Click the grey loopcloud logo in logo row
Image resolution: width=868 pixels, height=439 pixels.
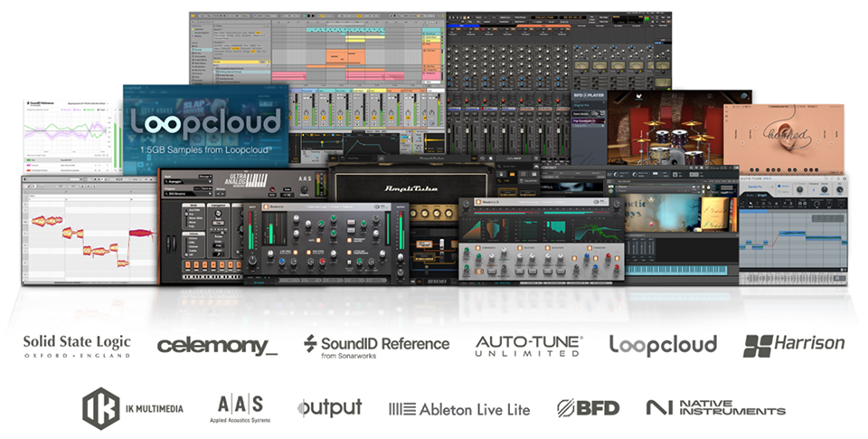tap(663, 345)
